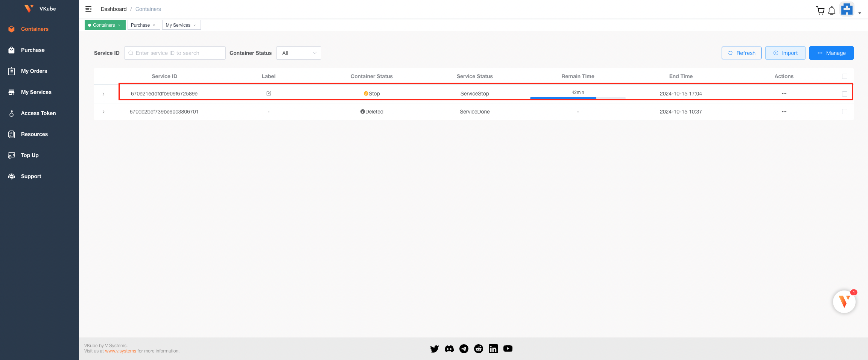
Task: Toggle the select-all checkbox in table header
Action: pyautogui.click(x=845, y=76)
